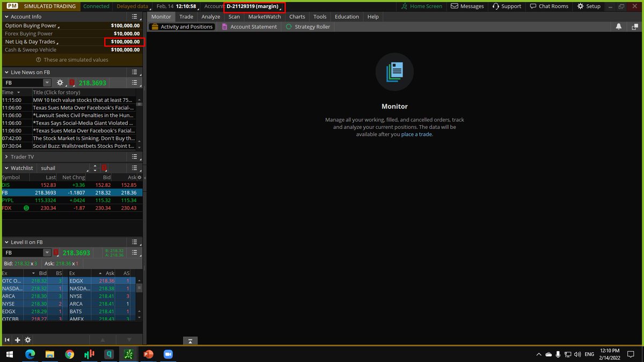
Task: Collapse the Level II on FB section
Action: coord(6,242)
